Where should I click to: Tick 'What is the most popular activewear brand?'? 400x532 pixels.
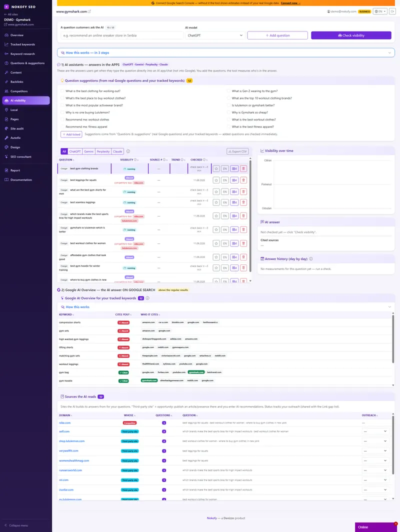coord(62,105)
